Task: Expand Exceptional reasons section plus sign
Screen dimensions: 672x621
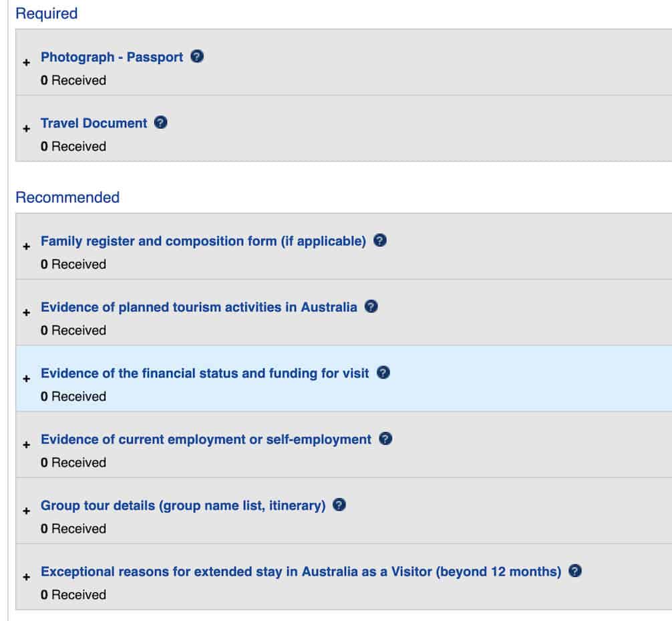Action: (x=27, y=577)
